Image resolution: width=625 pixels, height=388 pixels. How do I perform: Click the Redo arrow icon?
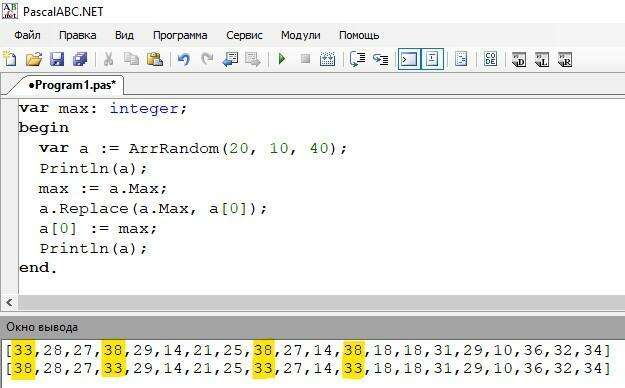click(x=207, y=59)
